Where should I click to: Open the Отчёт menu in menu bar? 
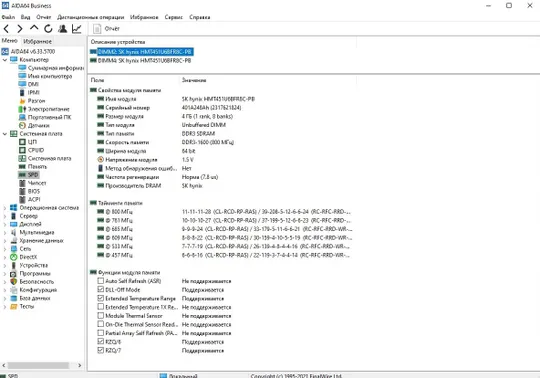click(x=43, y=17)
